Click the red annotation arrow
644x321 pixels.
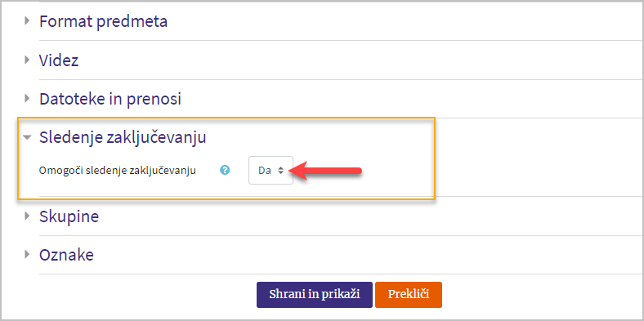328,171
